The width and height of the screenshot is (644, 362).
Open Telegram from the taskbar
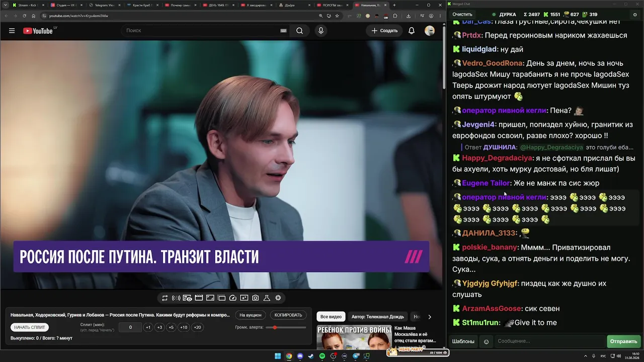356,356
